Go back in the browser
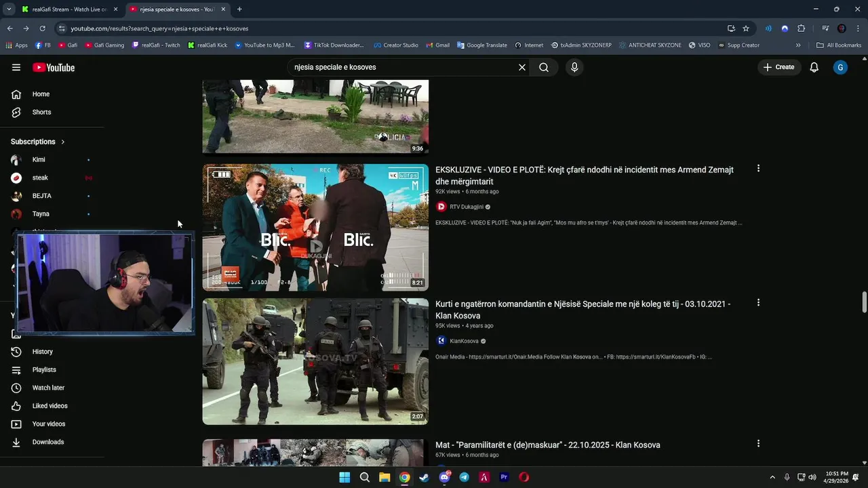868x488 pixels. [9, 28]
